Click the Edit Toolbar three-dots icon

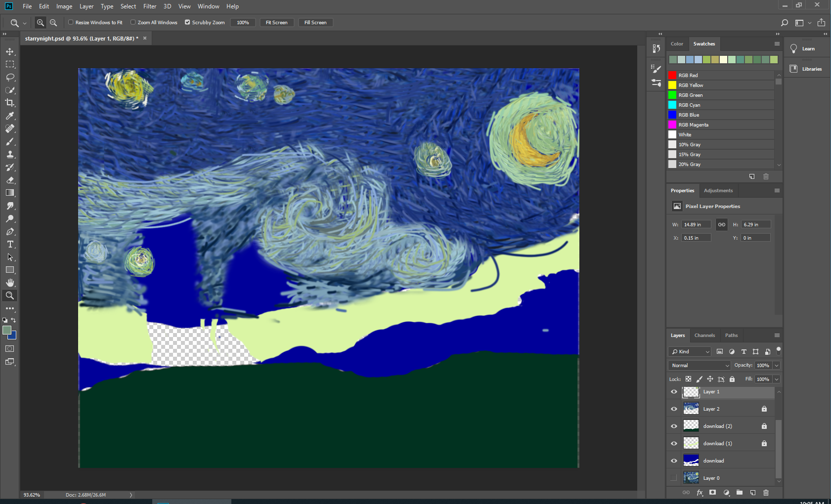[10, 308]
